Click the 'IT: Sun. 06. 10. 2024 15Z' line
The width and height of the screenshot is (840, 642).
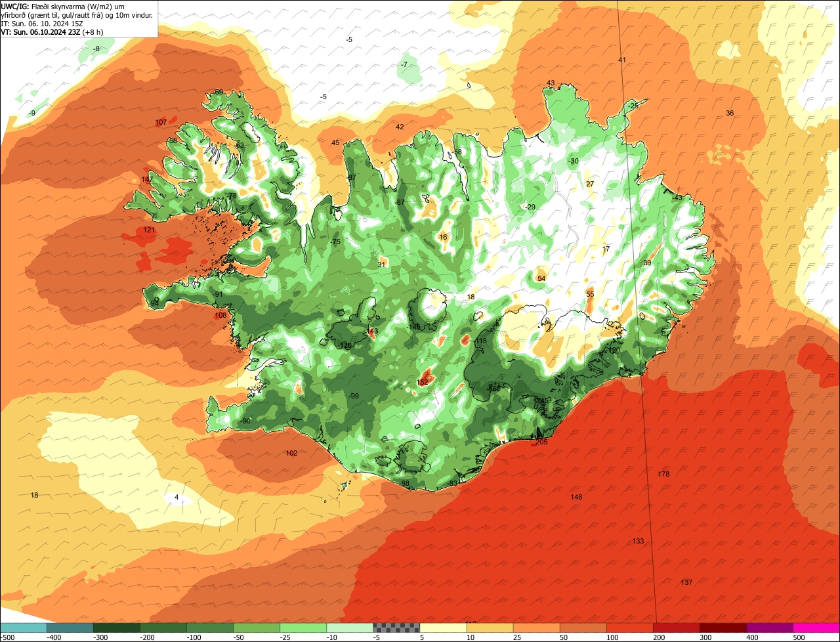[x=42, y=23]
